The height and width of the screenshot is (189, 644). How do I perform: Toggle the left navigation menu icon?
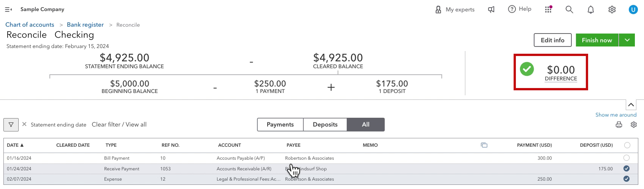(x=8, y=10)
